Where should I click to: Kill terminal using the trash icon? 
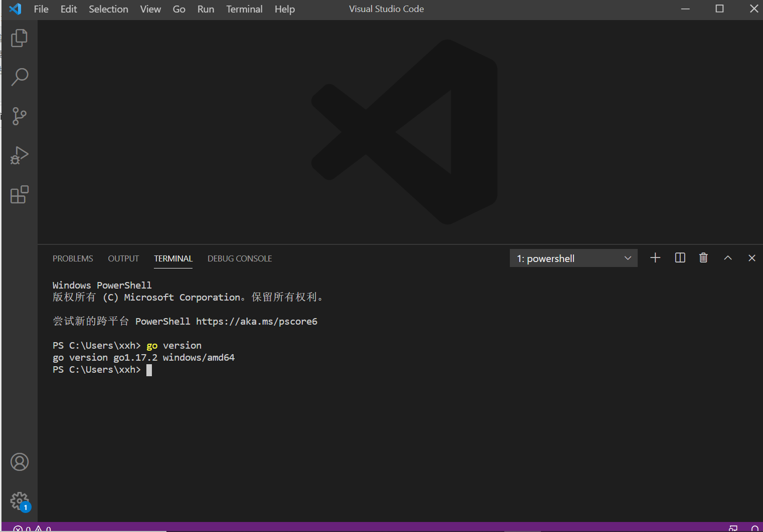(x=703, y=258)
